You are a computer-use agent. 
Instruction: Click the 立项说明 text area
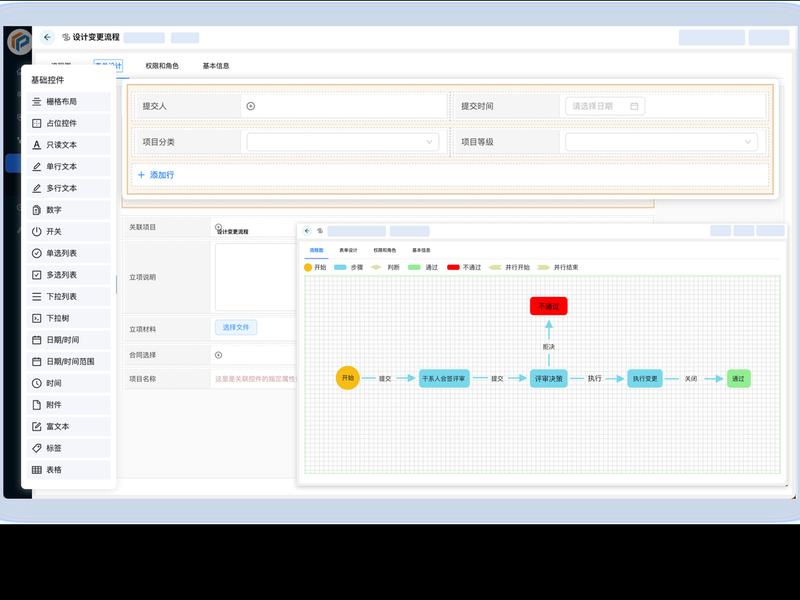pyautogui.click(x=256, y=277)
